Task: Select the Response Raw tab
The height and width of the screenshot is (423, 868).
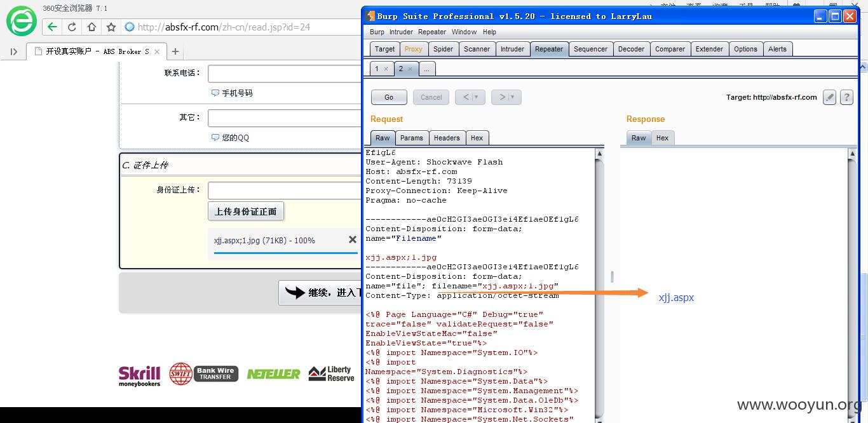Action: pyautogui.click(x=639, y=138)
